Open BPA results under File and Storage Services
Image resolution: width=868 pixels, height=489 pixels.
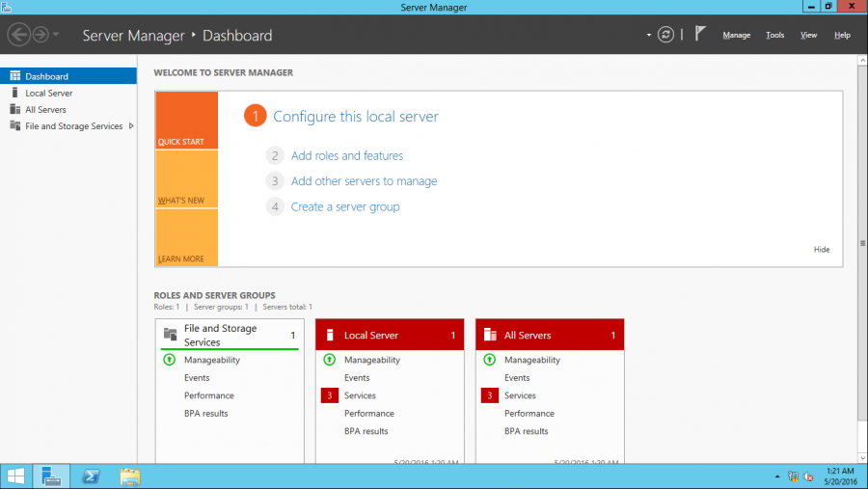tap(206, 413)
